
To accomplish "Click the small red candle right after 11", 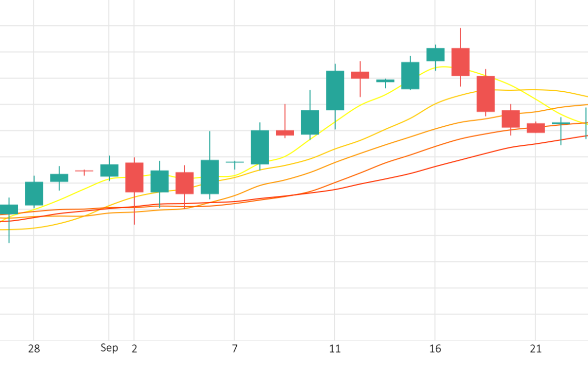I will tap(360, 75).
